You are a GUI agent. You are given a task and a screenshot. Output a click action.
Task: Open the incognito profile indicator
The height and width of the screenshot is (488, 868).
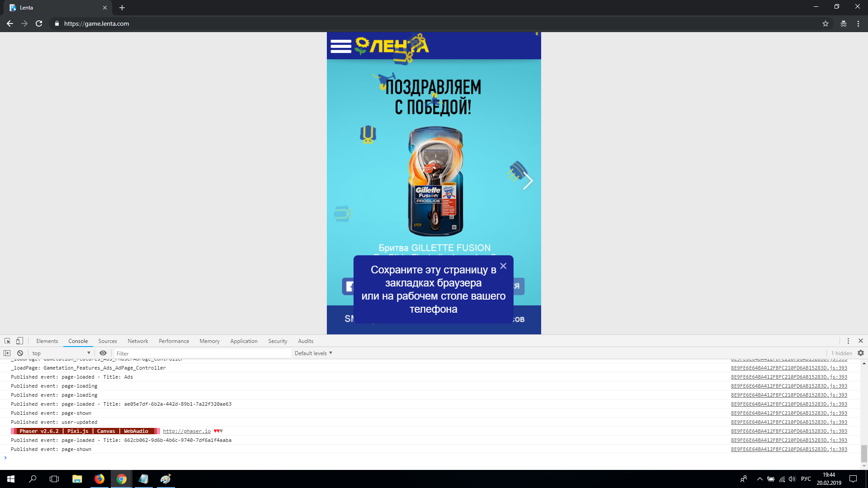pyautogui.click(x=844, y=23)
